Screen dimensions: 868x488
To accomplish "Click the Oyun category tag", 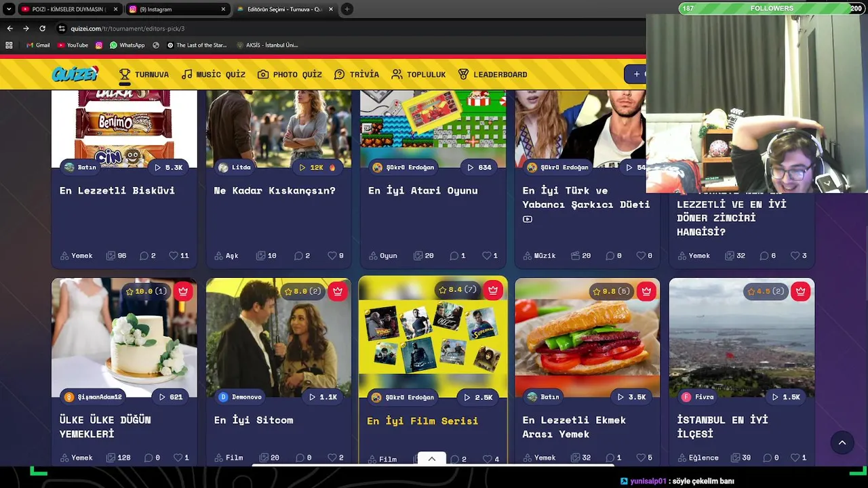I will coord(382,256).
